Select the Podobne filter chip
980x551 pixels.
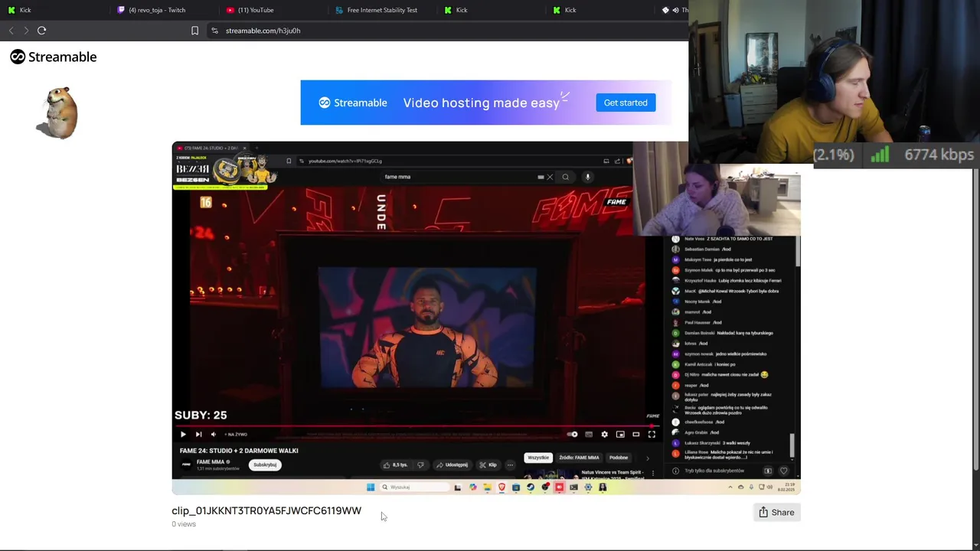pos(619,458)
